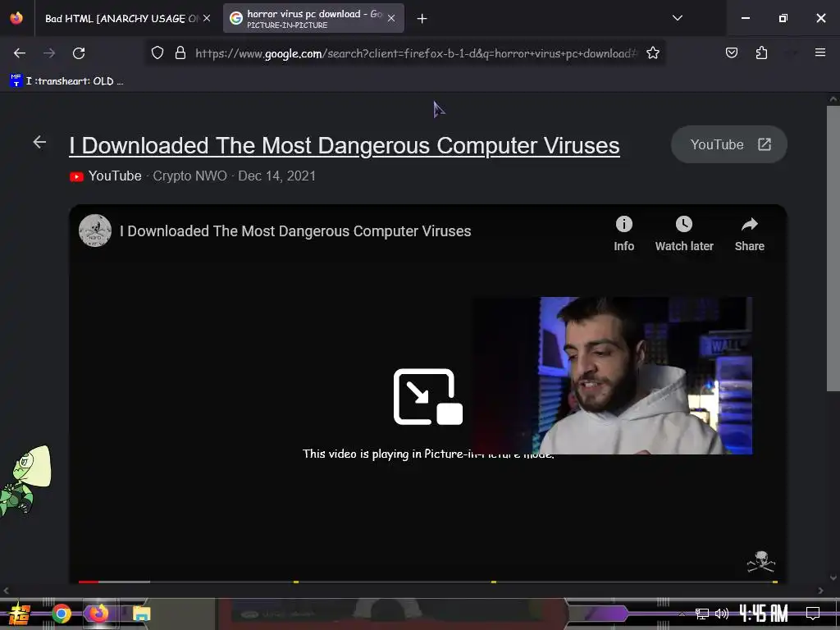The height and width of the screenshot is (630, 840).
Task: Open the taskbar Start button
Action: coord(18,614)
